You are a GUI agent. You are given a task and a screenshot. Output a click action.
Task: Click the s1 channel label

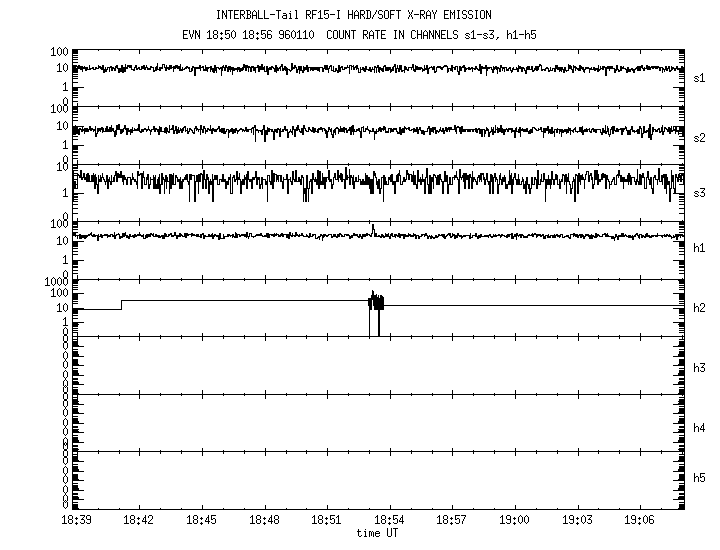(699, 77)
